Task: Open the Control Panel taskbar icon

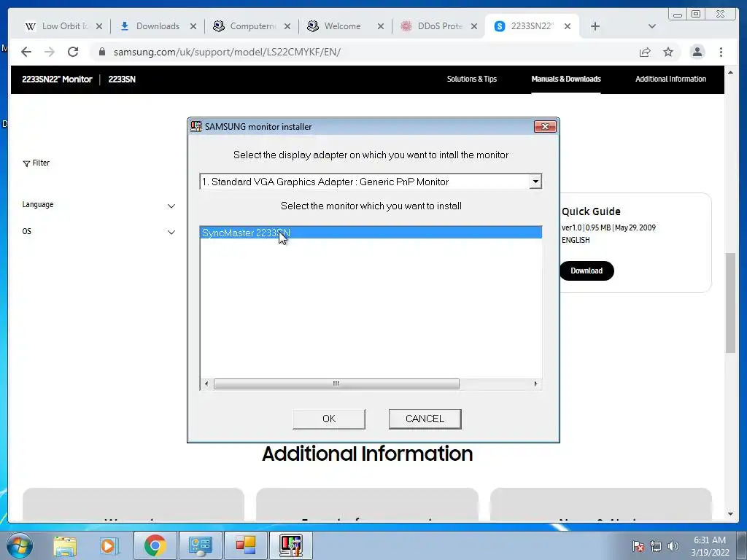Action: click(x=200, y=545)
